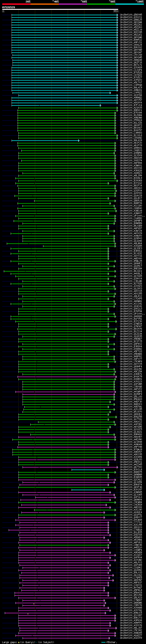Click UniRef100_Q0K213 label
The height and width of the screenshot is (644, 146).
131,309
